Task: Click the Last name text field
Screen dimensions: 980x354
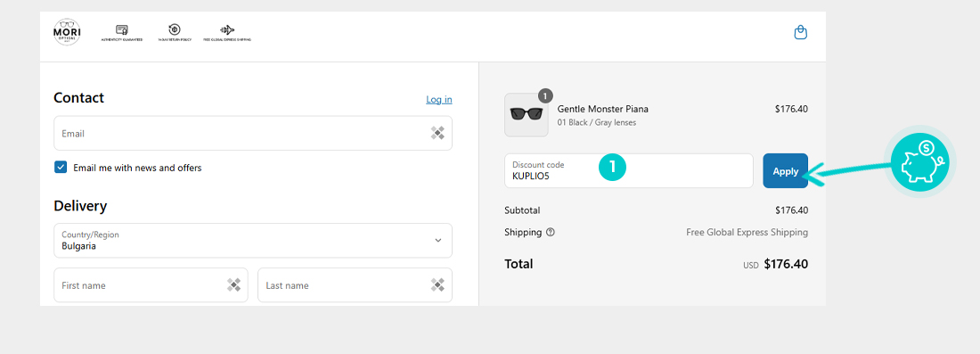Action: (x=355, y=285)
